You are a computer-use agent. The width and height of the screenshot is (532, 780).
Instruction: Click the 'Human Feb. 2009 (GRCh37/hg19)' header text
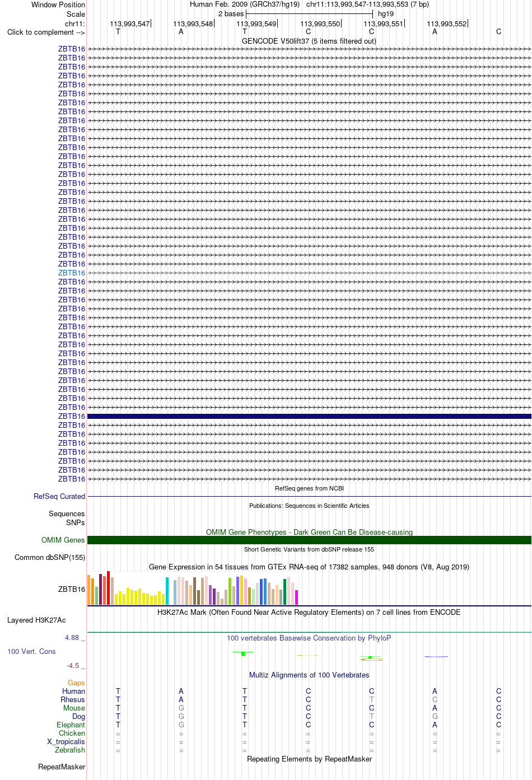tap(245, 4)
